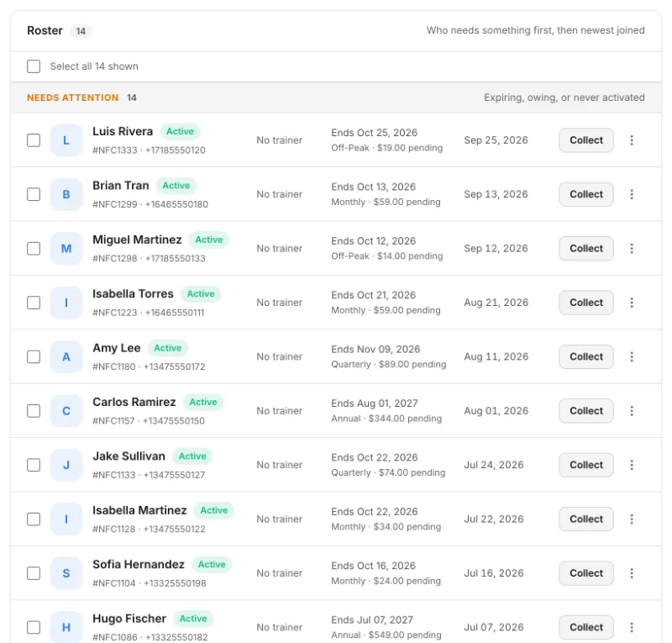Click the Carlos Ramirez name
This screenshot has height=643, width=672.
[134, 402]
